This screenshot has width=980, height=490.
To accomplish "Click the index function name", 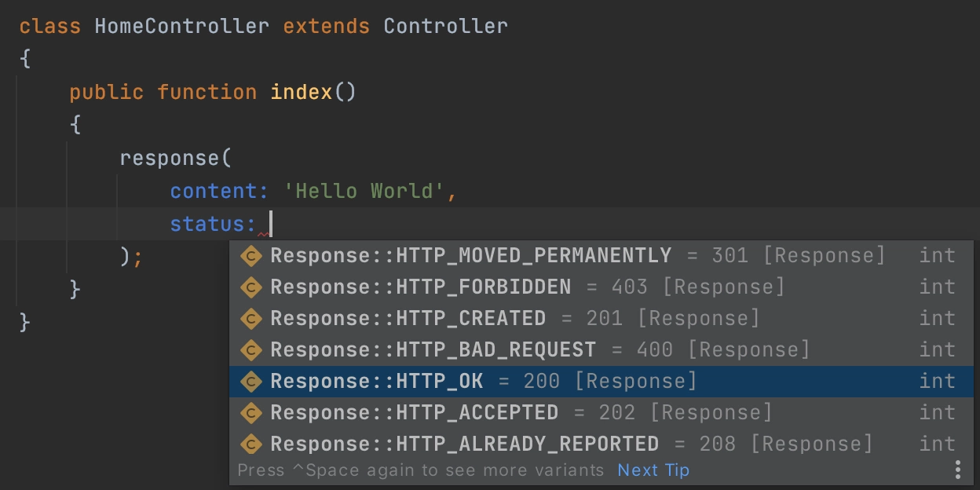I will coord(302,93).
